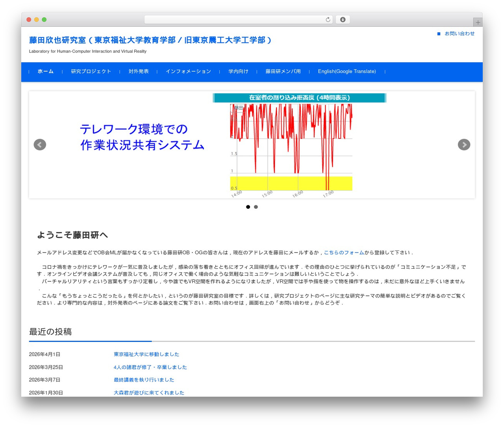Show the previous slide with the left arrow
The image size is (504, 427).
point(40,145)
